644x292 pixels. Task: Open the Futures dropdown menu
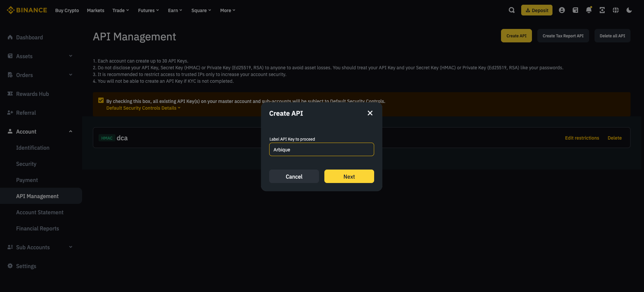(148, 10)
